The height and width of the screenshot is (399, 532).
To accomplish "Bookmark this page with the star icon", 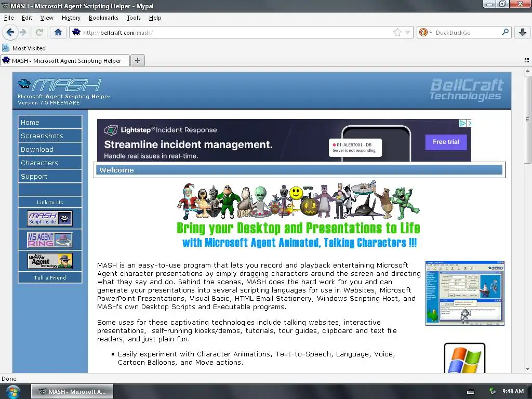I will (x=397, y=33).
